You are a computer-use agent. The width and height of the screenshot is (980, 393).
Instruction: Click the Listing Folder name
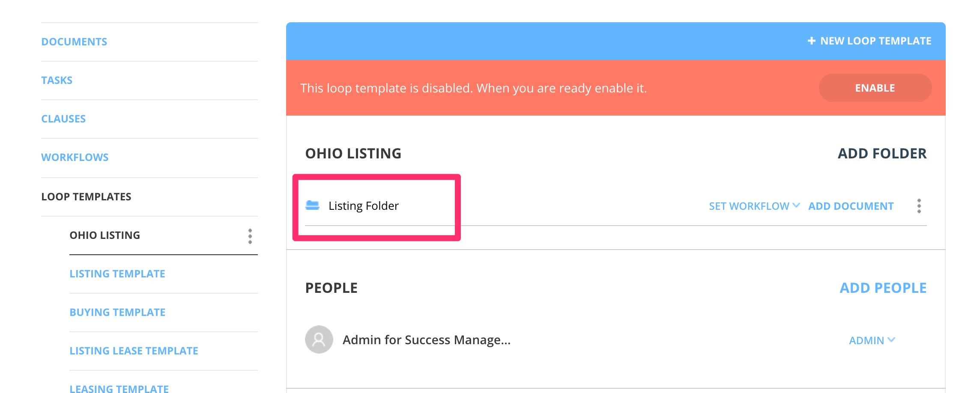click(x=363, y=205)
